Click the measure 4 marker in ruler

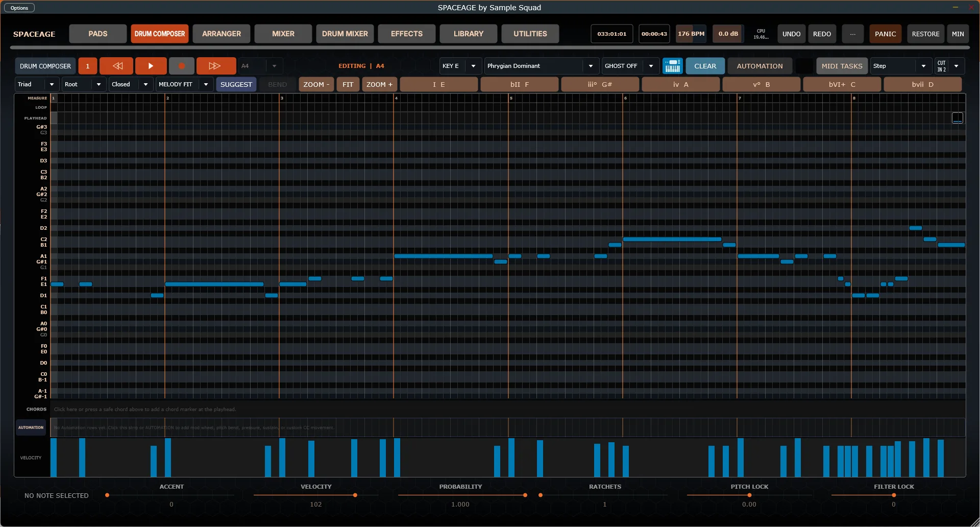tap(396, 98)
